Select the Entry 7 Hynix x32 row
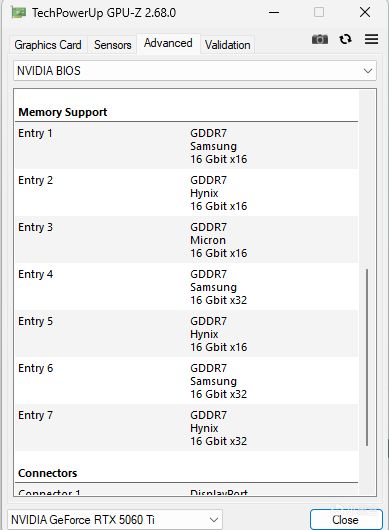 click(x=186, y=428)
